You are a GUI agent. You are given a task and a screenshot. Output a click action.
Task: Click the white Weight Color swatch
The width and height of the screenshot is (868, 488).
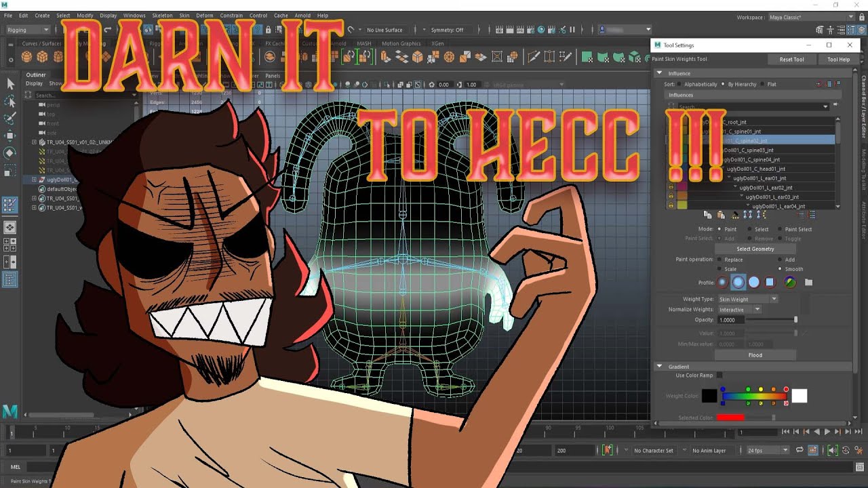pos(800,396)
